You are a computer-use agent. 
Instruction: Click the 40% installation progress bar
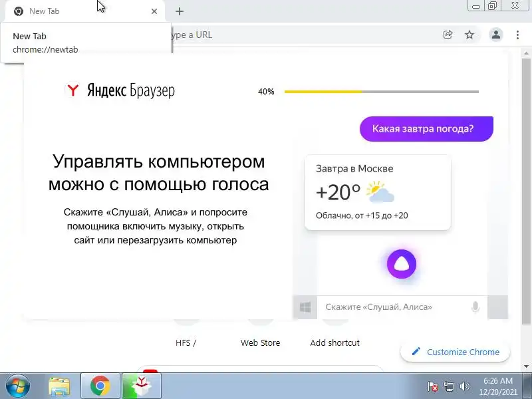coord(381,92)
